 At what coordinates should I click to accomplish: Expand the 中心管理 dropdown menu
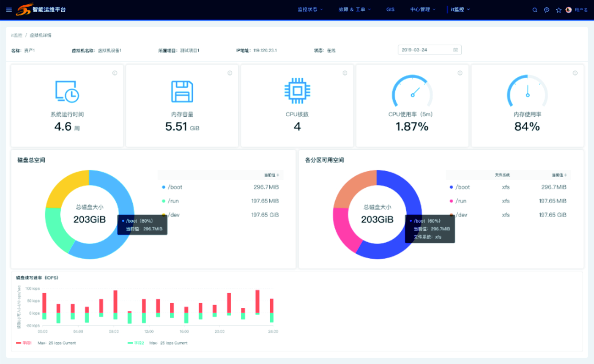(x=423, y=10)
